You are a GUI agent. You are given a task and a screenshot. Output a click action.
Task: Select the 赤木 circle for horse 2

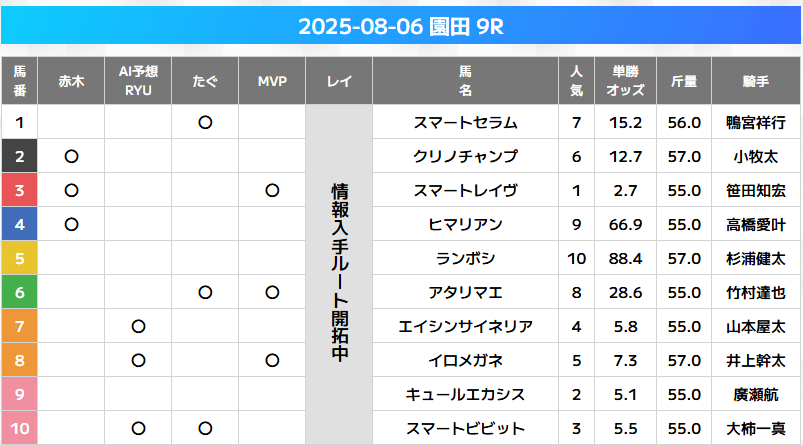click(71, 156)
